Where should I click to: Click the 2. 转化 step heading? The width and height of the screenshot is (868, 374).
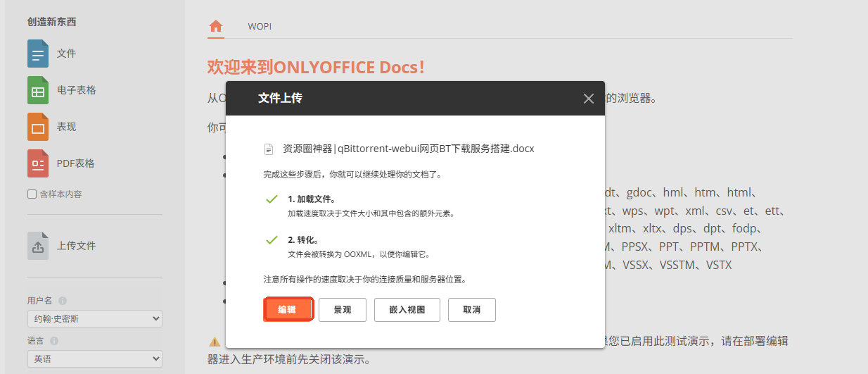point(303,240)
